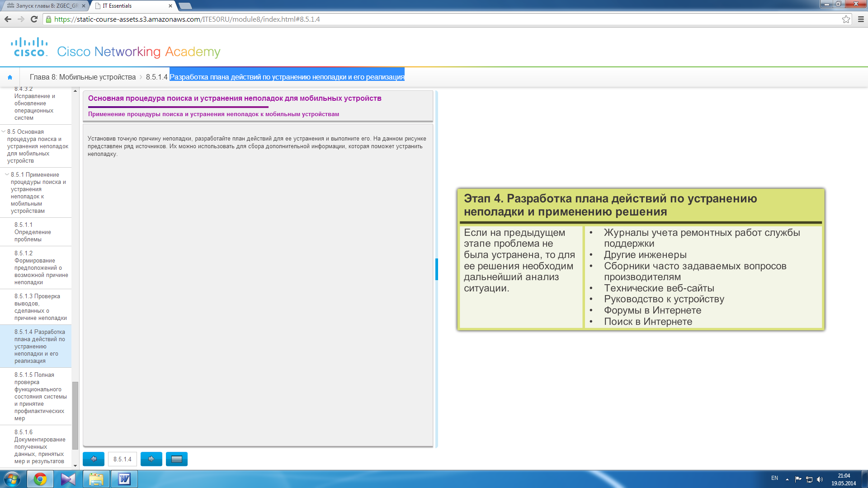Open the home icon in breadcrumb bar
Image resolution: width=868 pixels, height=488 pixels.
pyautogui.click(x=10, y=77)
